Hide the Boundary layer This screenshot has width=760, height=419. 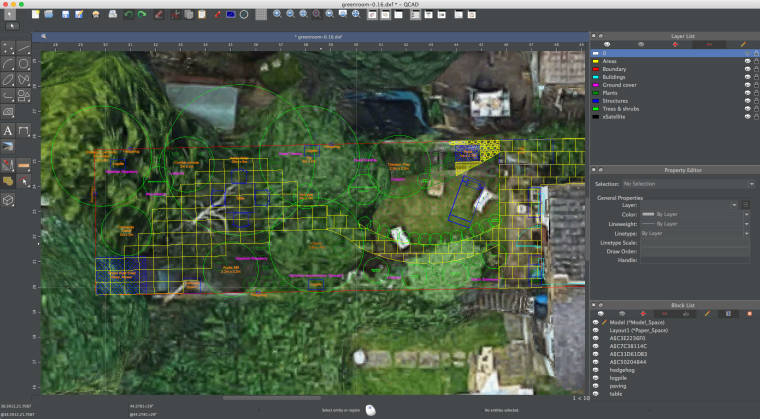(x=747, y=69)
